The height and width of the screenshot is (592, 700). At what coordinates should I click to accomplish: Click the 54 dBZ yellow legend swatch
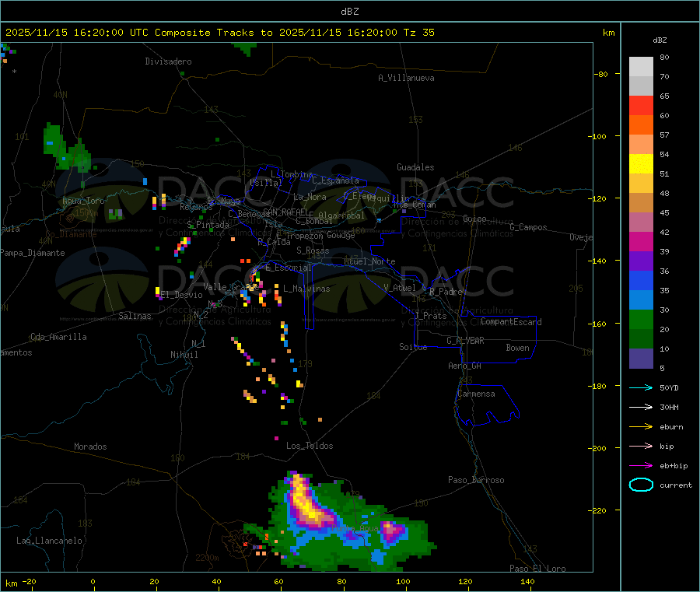pos(641,164)
